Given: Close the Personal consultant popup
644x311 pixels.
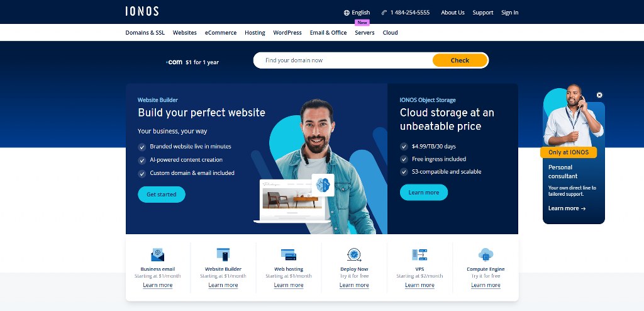Looking at the screenshot, I should tap(599, 95).
